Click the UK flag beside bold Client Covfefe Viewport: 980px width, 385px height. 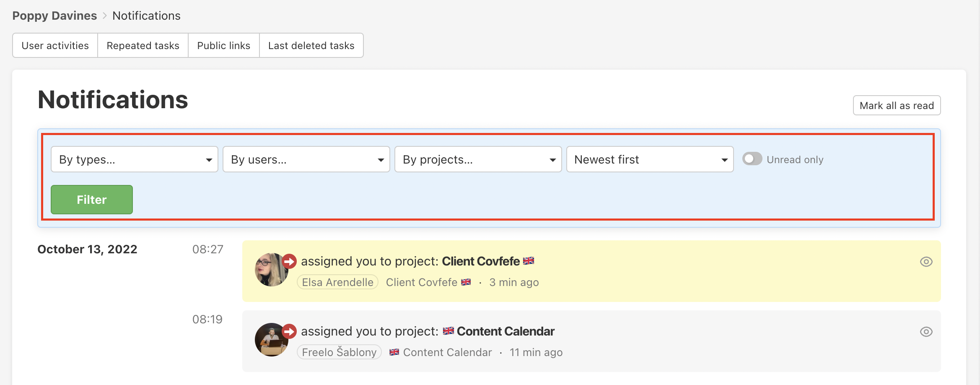tap(529, 261)
